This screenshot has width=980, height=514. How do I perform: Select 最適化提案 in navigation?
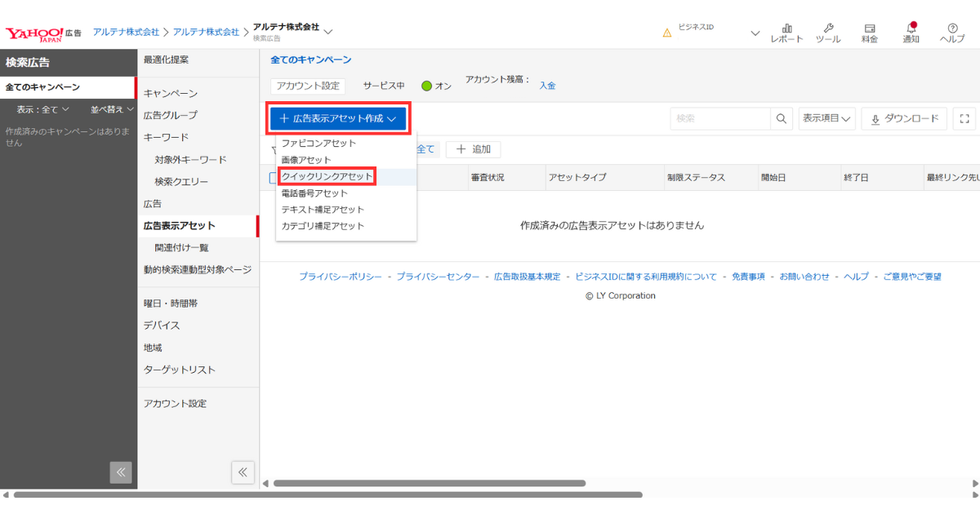(x=166, y=60)
